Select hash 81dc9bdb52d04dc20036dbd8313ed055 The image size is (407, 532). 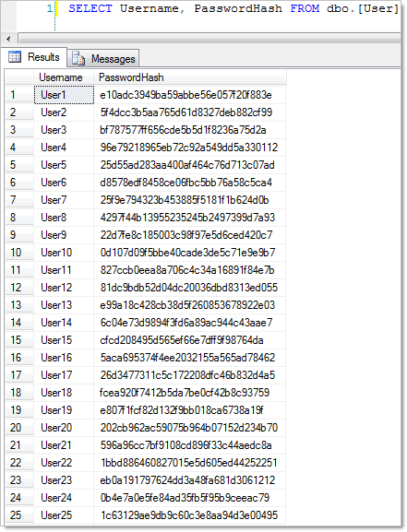[x=189, y=288]
